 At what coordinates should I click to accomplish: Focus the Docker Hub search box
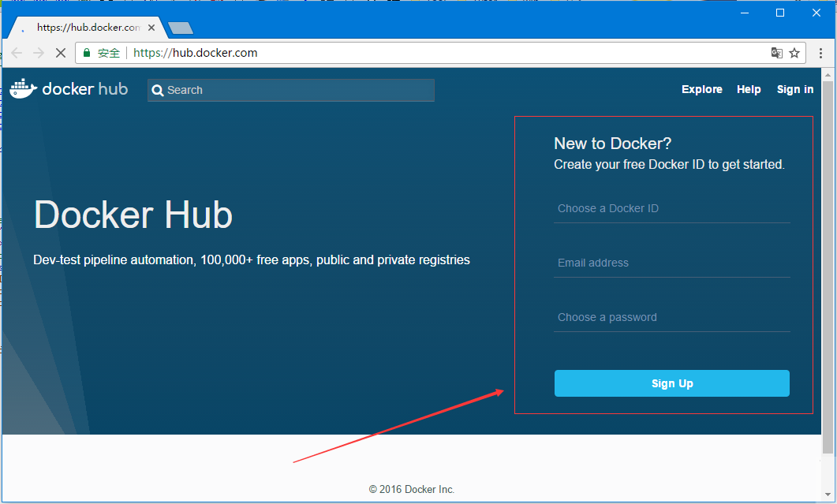pos(291,90)
